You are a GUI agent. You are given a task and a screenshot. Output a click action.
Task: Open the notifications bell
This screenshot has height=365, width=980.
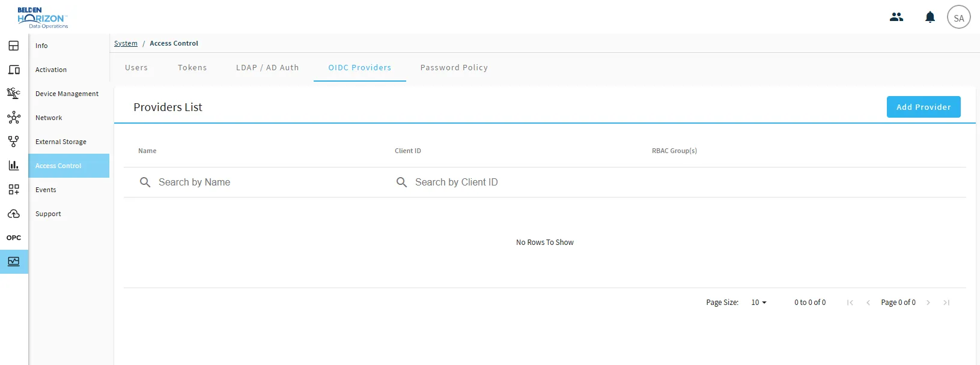click(x=930, y=17)
